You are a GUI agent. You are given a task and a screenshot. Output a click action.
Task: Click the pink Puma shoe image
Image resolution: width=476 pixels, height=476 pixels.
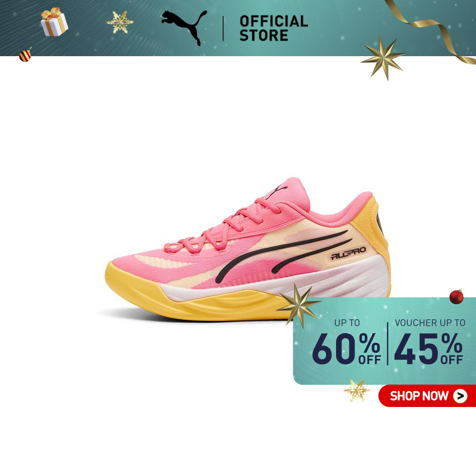[x=248, y=249]
